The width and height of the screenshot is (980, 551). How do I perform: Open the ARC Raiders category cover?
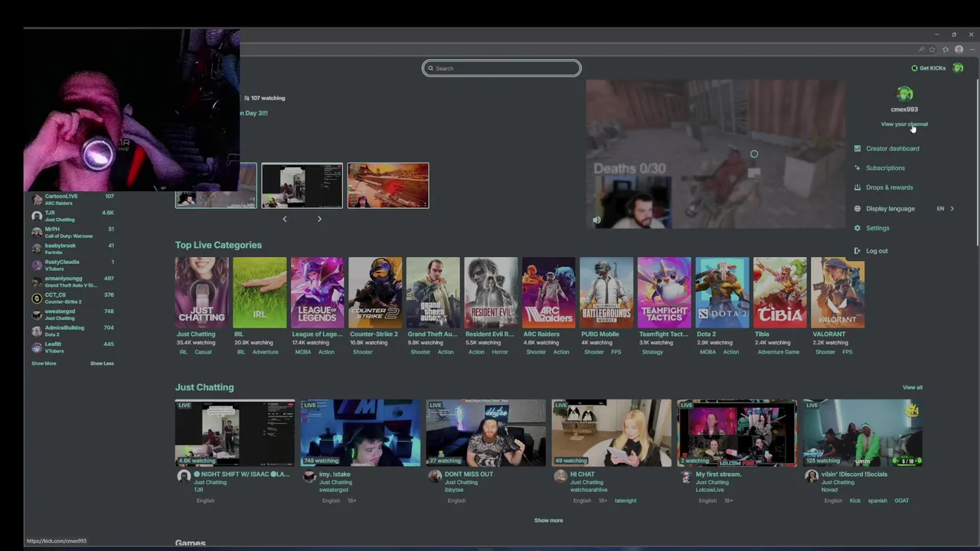[548, 292]
